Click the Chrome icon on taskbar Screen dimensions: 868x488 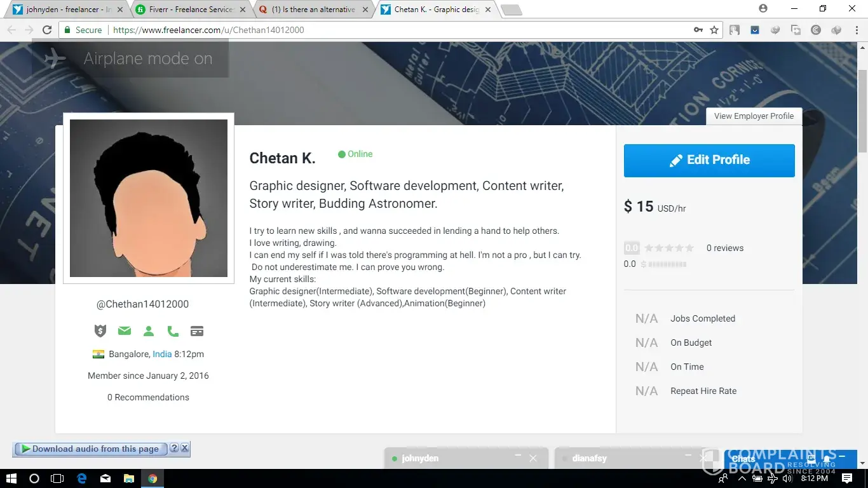pos(153,478)
